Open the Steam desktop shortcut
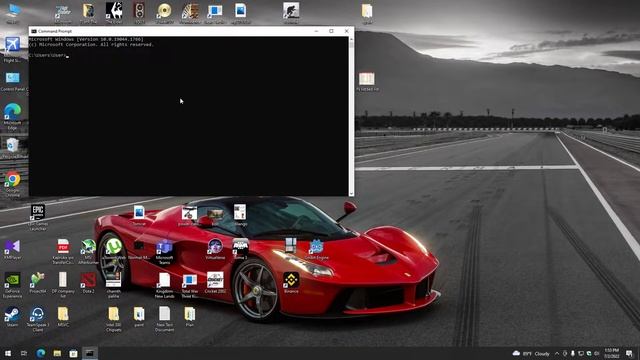The width and height of the screenshot is (640, 360). point(12,317)
